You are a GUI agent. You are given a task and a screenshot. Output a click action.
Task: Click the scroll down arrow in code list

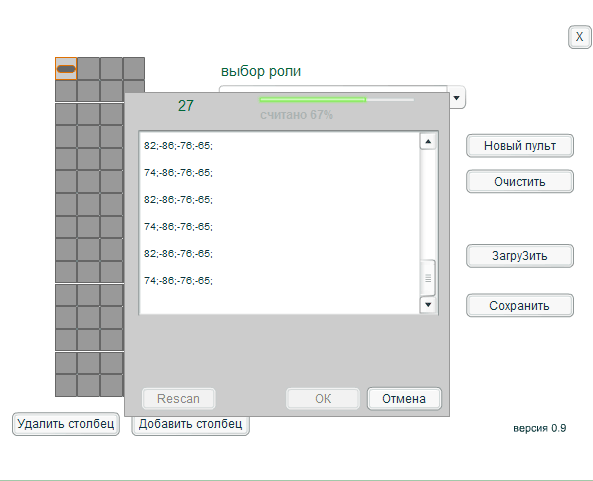428,305
